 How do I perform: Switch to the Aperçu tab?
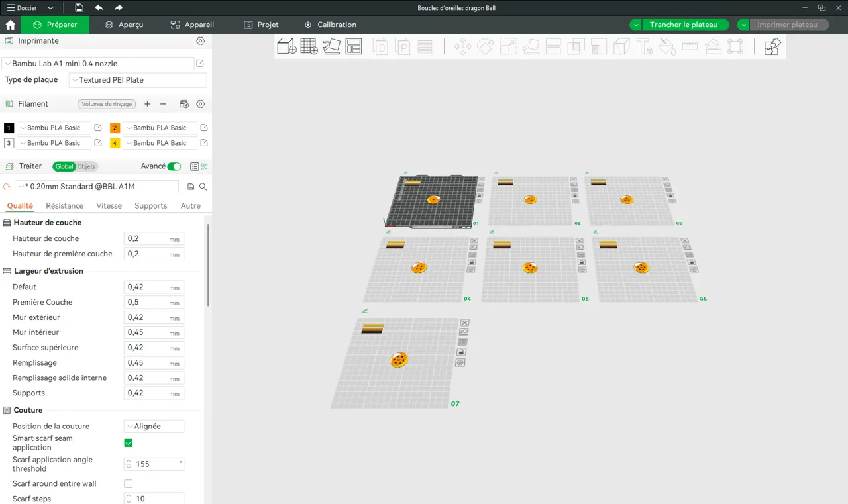tap(124, 25)
